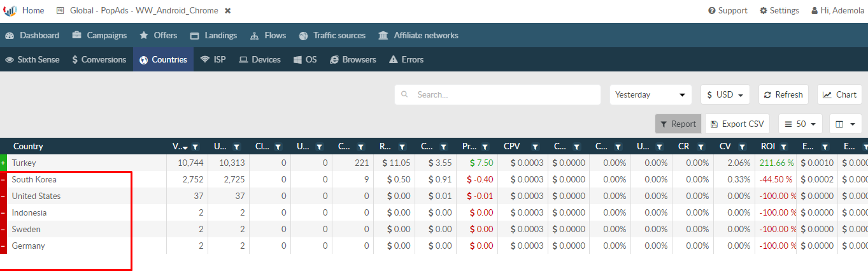Image resolution: width=868 pixels, height=280 pixels.
Task: Close the Global PopAds campaign tab
Action: (x=228, y=11)
